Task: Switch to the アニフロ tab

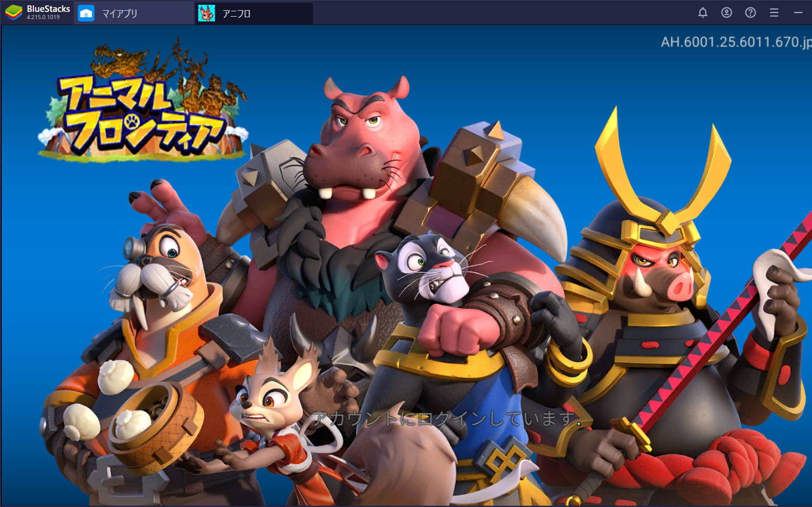Action: point(254,13)
